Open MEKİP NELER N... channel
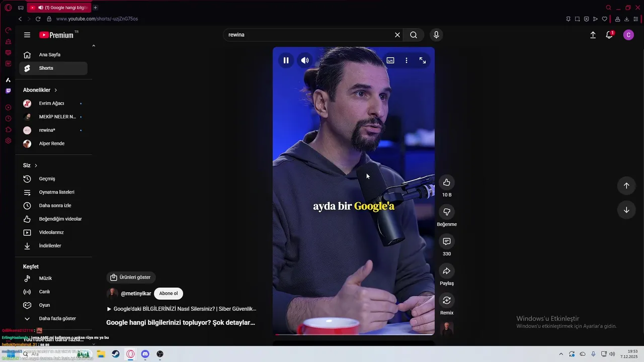 (53, 117)
